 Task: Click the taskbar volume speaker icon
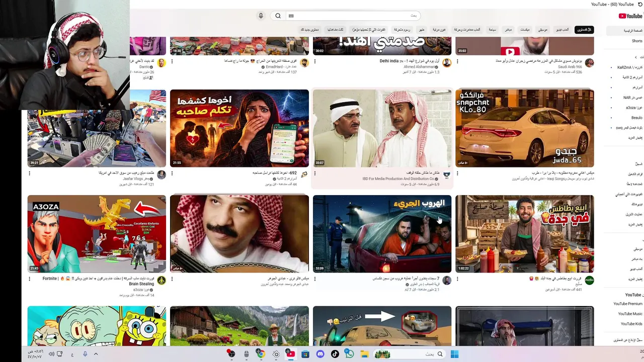click(x=51, y=354)
